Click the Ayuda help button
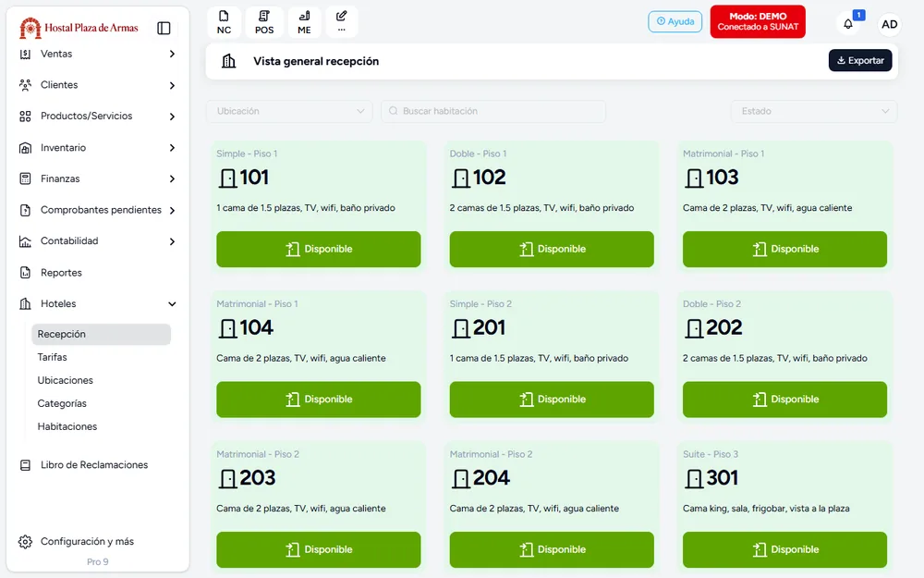 (x=675, y=21)
